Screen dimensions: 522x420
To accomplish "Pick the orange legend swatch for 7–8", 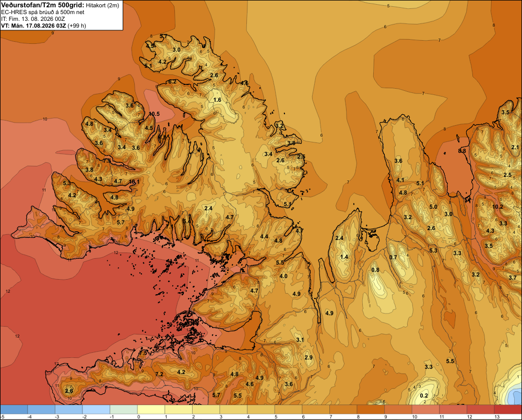I will 343,410.
